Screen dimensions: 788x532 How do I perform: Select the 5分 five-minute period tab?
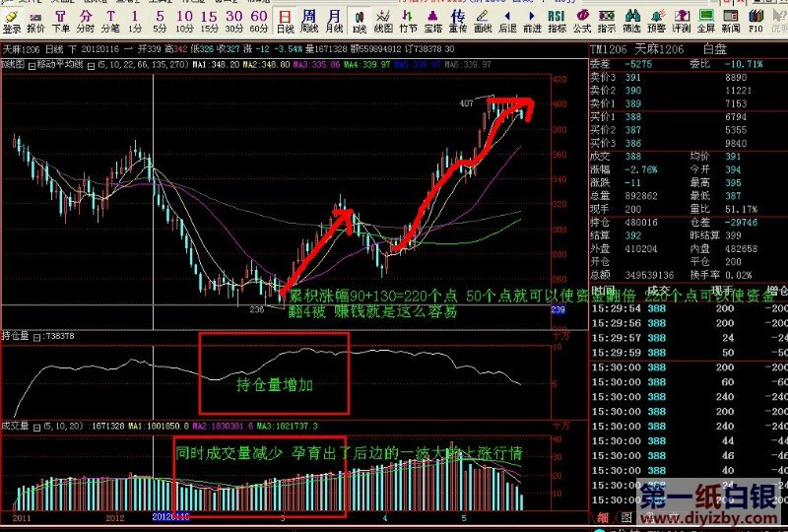[159, 22]
